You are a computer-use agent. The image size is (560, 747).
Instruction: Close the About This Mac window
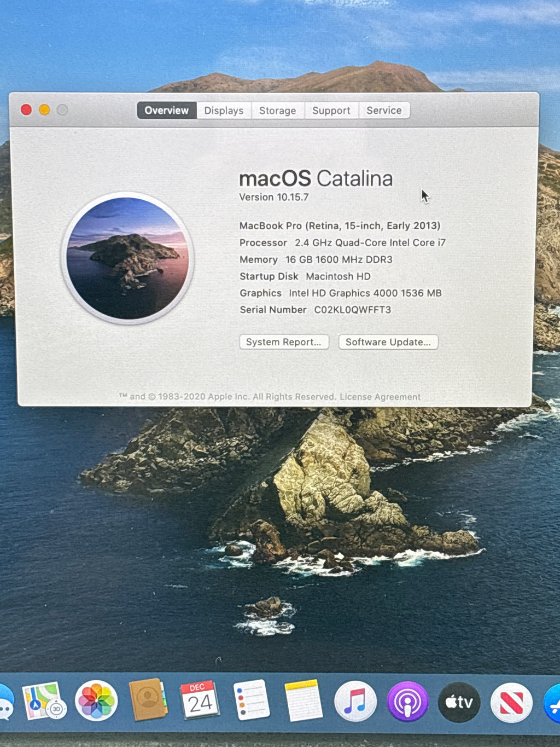(26, 109)
